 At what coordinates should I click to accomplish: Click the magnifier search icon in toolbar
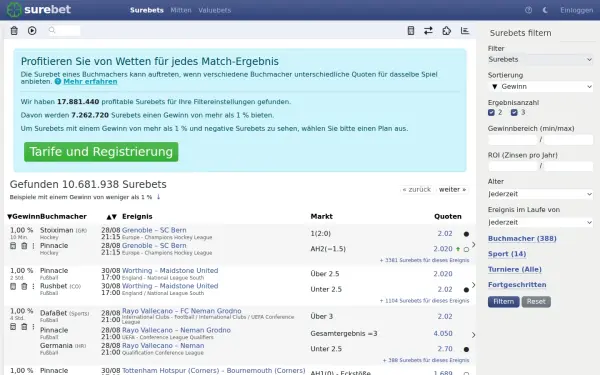pos(52,30)
